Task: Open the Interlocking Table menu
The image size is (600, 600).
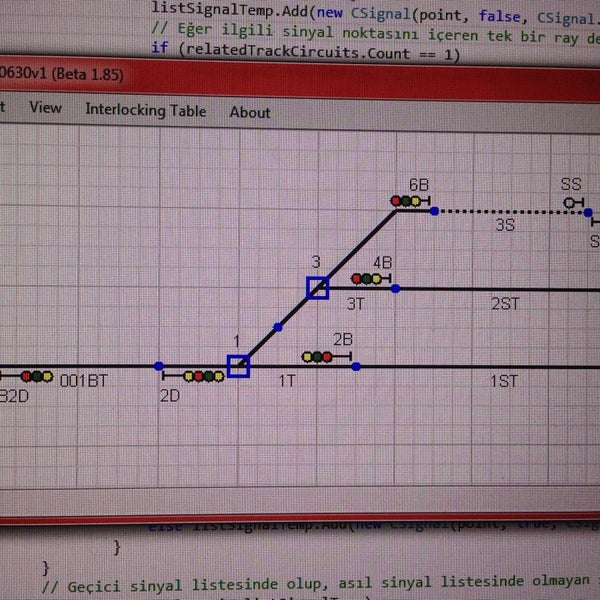Action: [145, 110]
